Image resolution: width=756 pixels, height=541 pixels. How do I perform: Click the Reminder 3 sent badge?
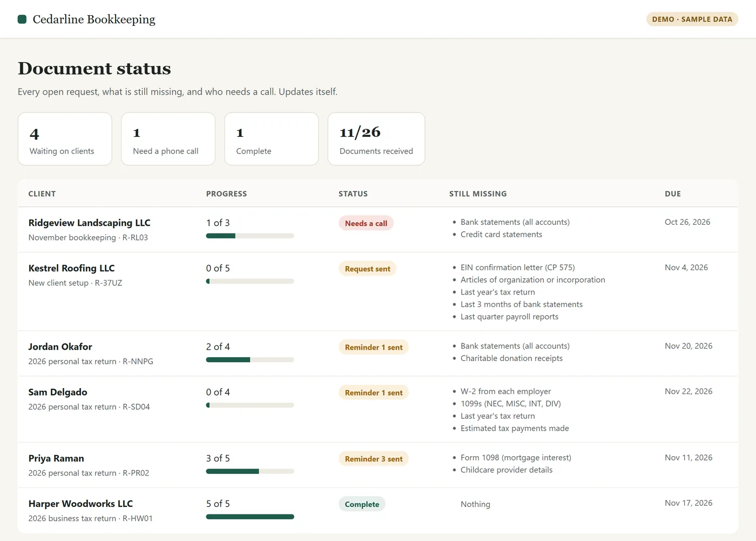374,459
